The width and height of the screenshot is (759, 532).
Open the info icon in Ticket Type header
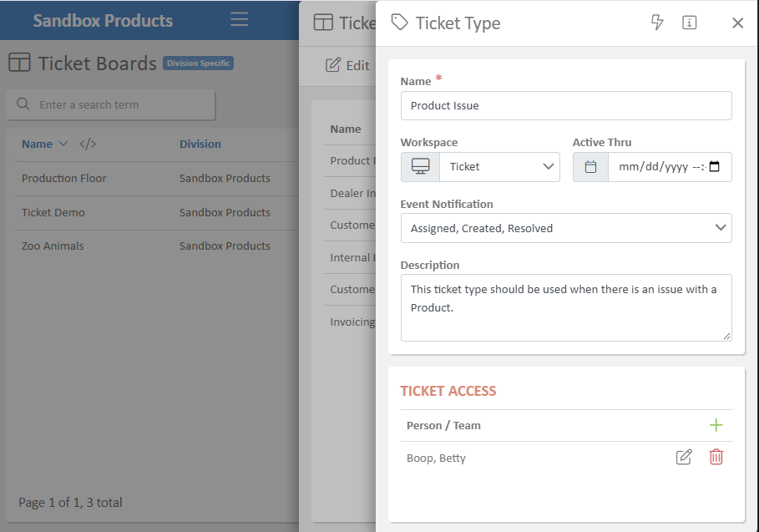click(690, 23)
